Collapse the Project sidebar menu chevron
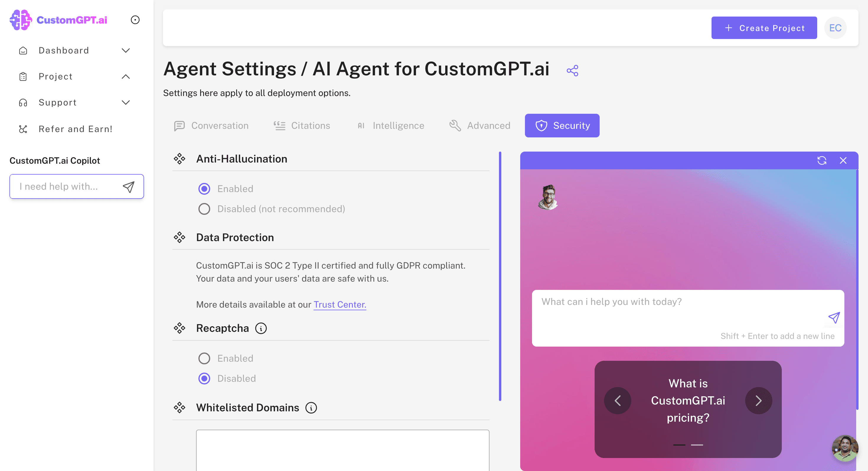Image resolution: width=868 pixels, height=471 pixels. (x=126, y=77)
